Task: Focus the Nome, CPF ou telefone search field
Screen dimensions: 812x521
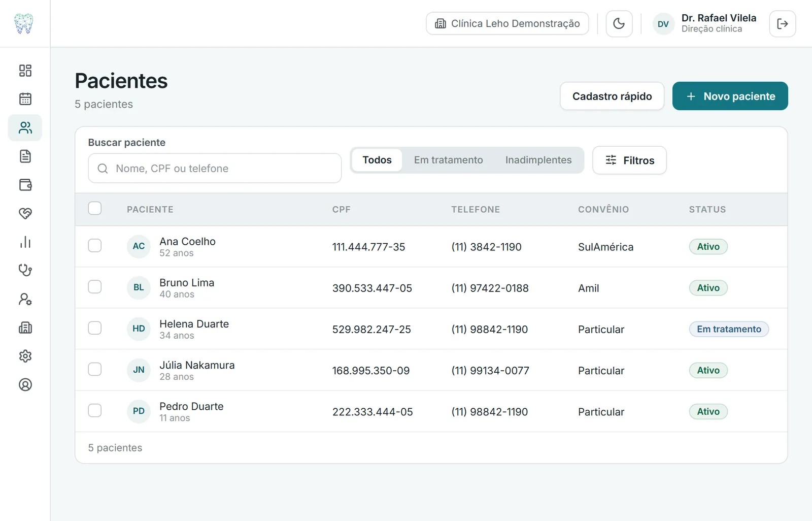Action: [x=215, y=168]
